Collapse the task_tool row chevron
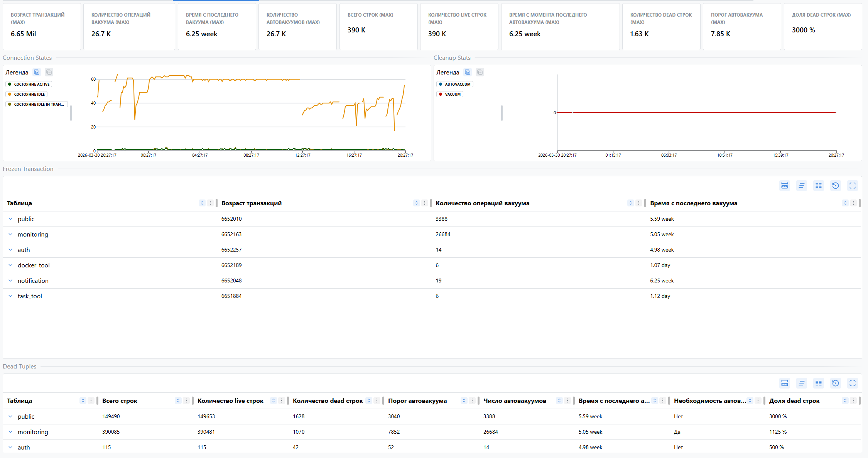 tap(10, 296)
